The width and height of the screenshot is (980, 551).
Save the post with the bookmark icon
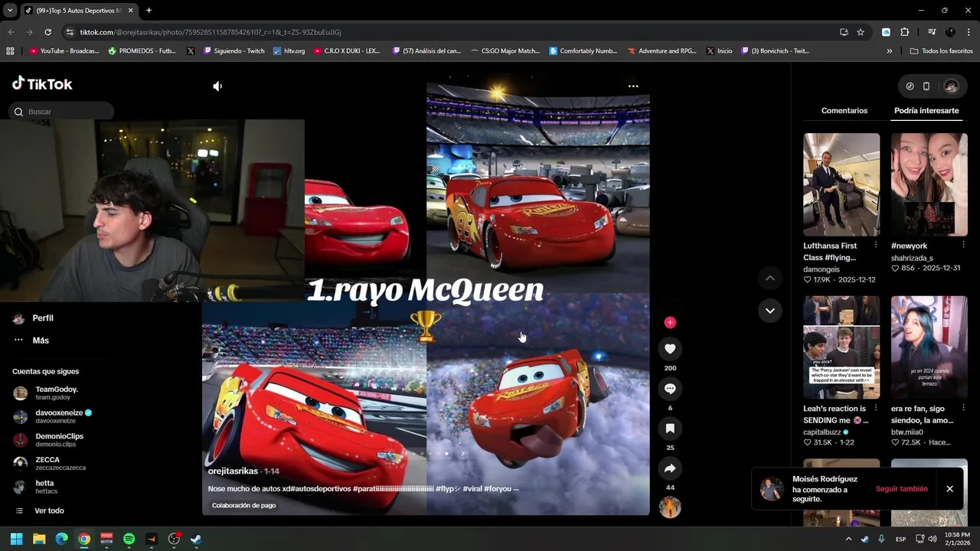(x=670, y=429)
